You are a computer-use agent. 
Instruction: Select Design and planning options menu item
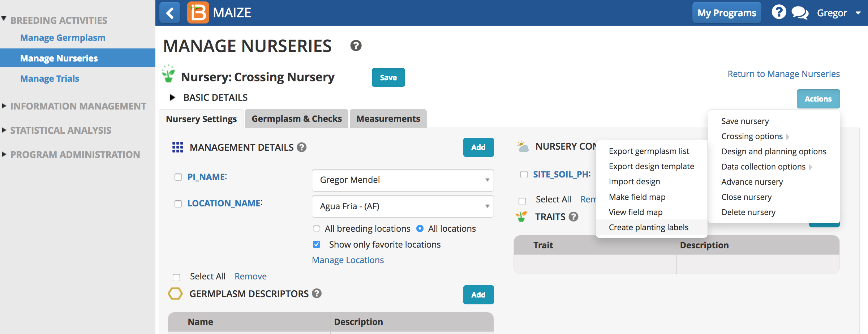point(774,151)
